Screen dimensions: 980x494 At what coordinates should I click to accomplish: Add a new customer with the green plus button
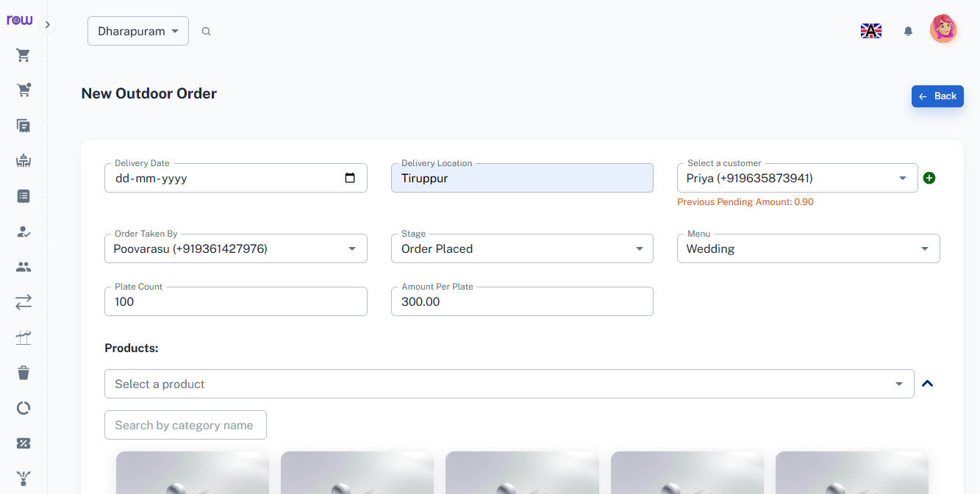tap(929, 178)
